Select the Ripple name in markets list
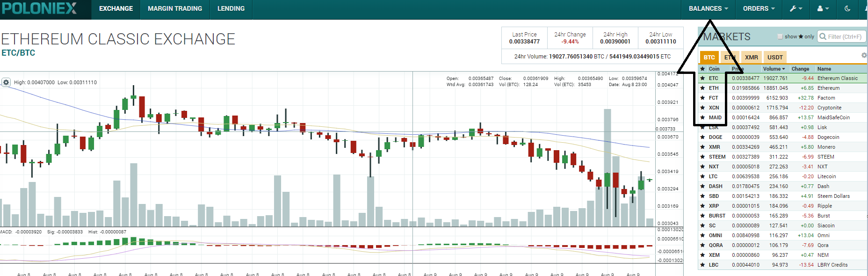The width and height of the screenshot is (868, 276). tap(825, 206)
